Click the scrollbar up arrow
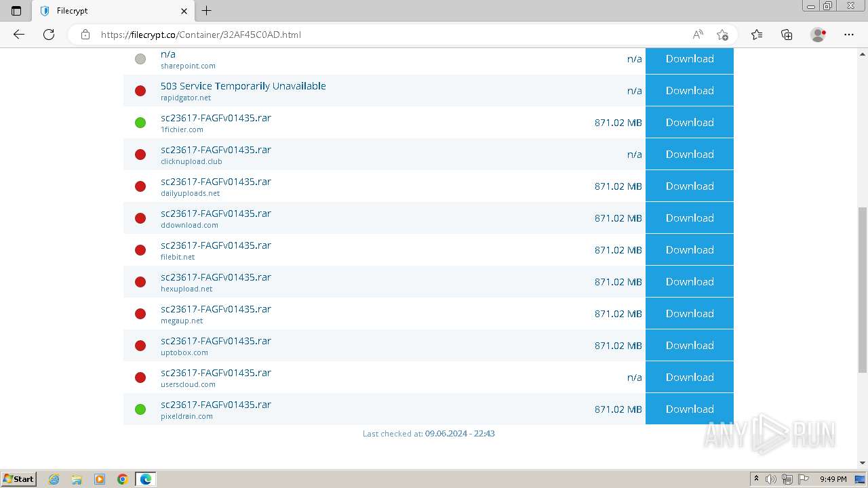Image resolution: width=868 pixels, height=488 pixels. tap(863, 54)
